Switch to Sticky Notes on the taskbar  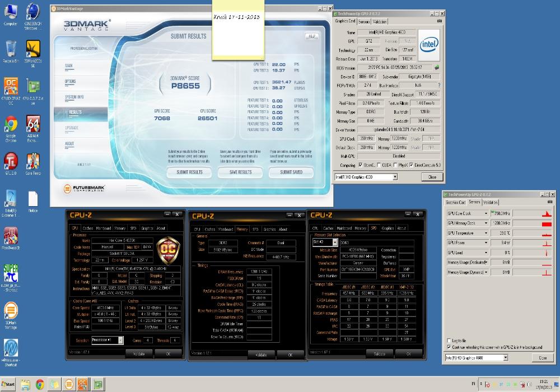54,385
